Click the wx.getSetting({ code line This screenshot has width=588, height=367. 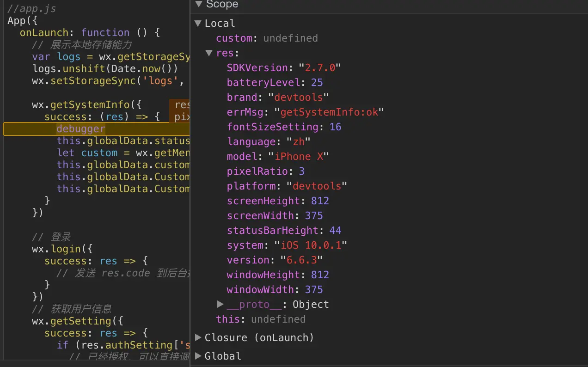click(x=78, y=321)
